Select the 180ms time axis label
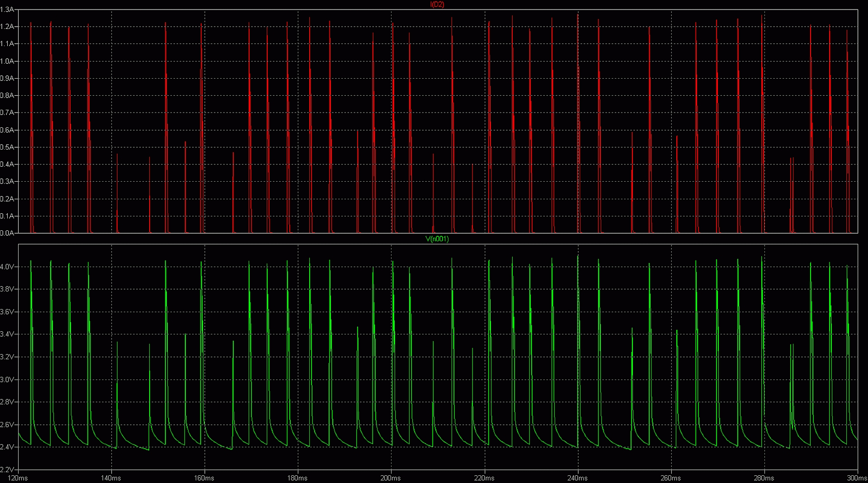 pos(297,478)
